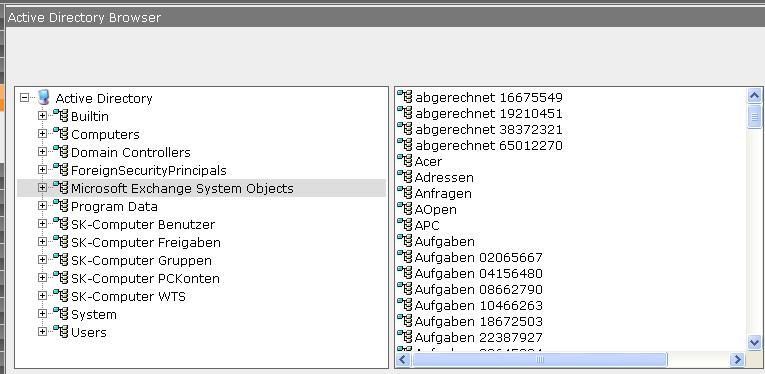Click the container icon beside Computers
The height and width of the screenshot is (374, 765).
tap(60, 134)
